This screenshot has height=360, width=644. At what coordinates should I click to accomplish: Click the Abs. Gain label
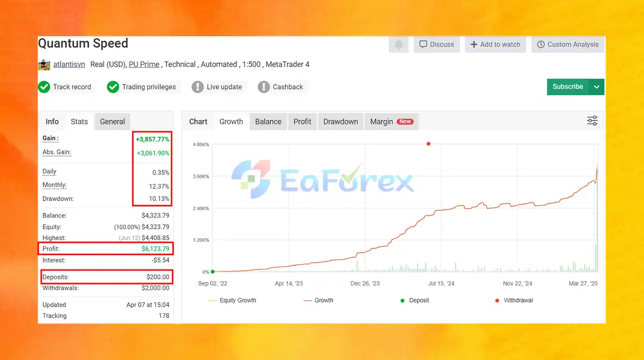(x=57, y=152)
